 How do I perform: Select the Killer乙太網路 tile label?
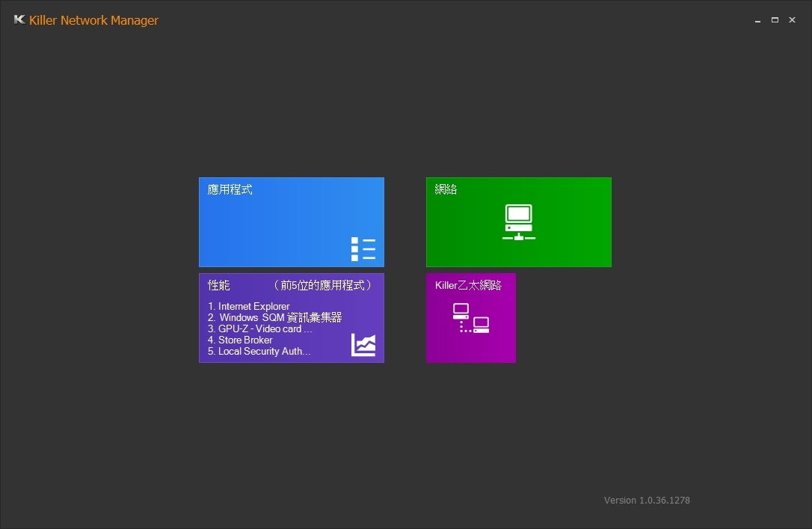tap(468, 285)
